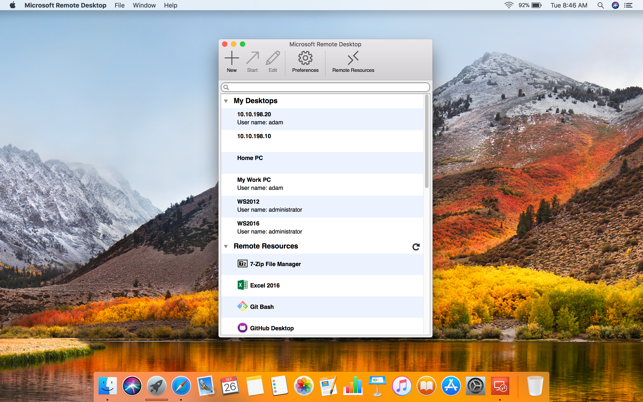This screenshot has height=402, width=643.
Task: Open Remote Resources toolbar icon
Action: [x=353, y=59]
